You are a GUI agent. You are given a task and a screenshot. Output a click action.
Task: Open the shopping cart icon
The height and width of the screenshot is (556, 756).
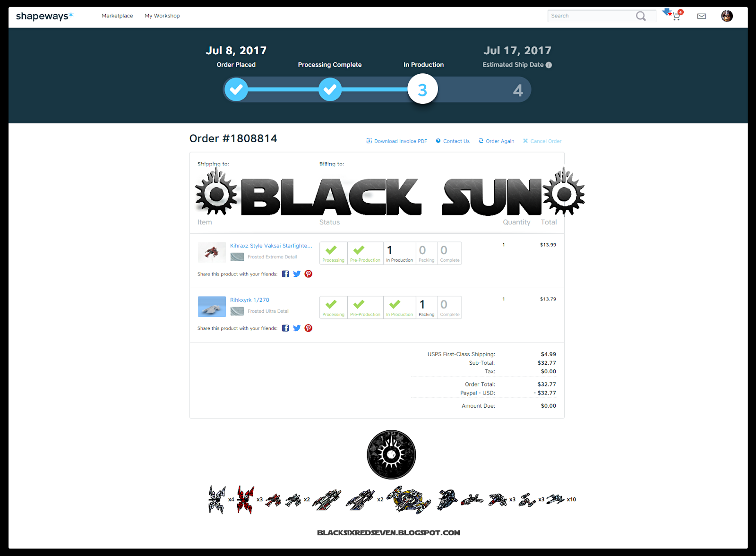coord(676,16)
